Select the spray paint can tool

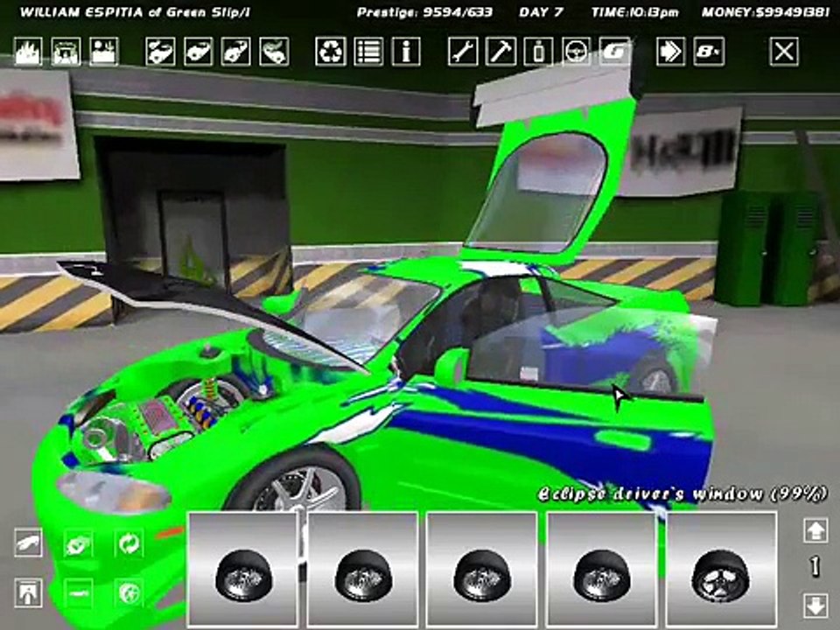538,52
